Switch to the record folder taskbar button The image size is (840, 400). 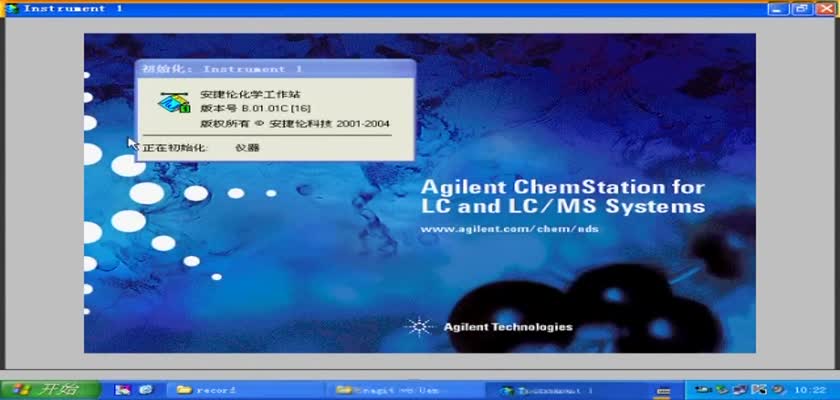click(x=246, y=390)
